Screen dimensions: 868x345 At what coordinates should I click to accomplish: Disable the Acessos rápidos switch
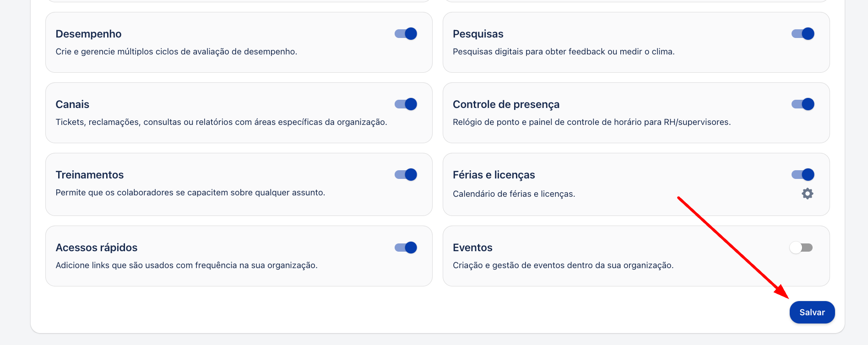coord(406,248)
